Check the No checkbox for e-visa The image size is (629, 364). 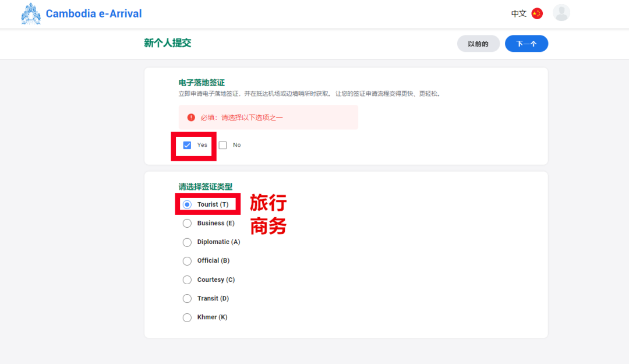222,145
